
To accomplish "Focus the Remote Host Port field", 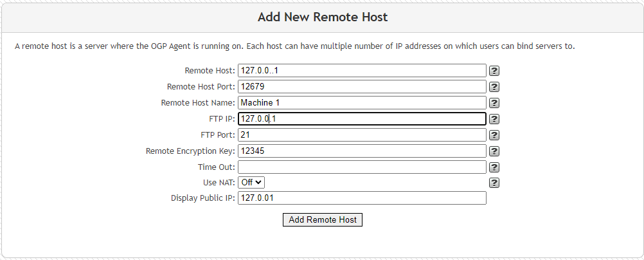I will click(x=362, y=86).
